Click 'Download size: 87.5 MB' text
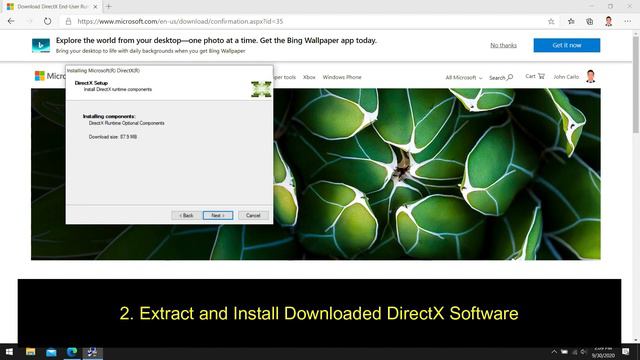Screen dimensions: 640x360 coord(113,137)
